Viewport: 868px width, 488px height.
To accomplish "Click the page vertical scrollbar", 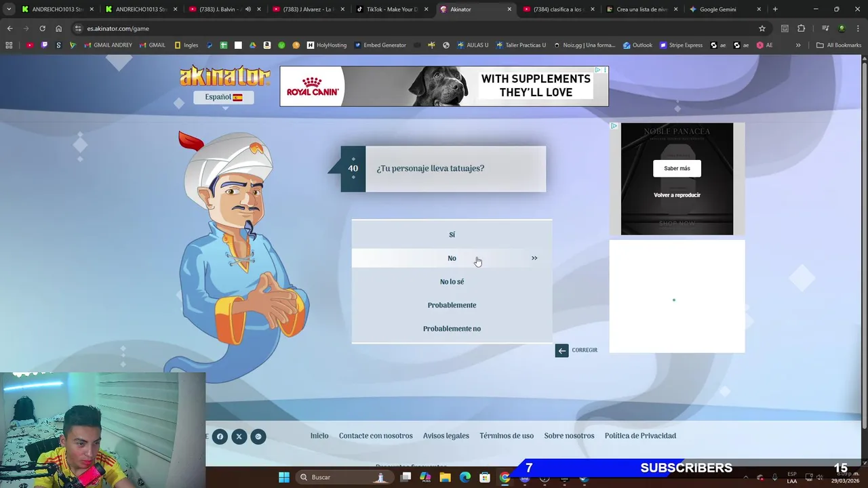I will (x=864, y=244).
